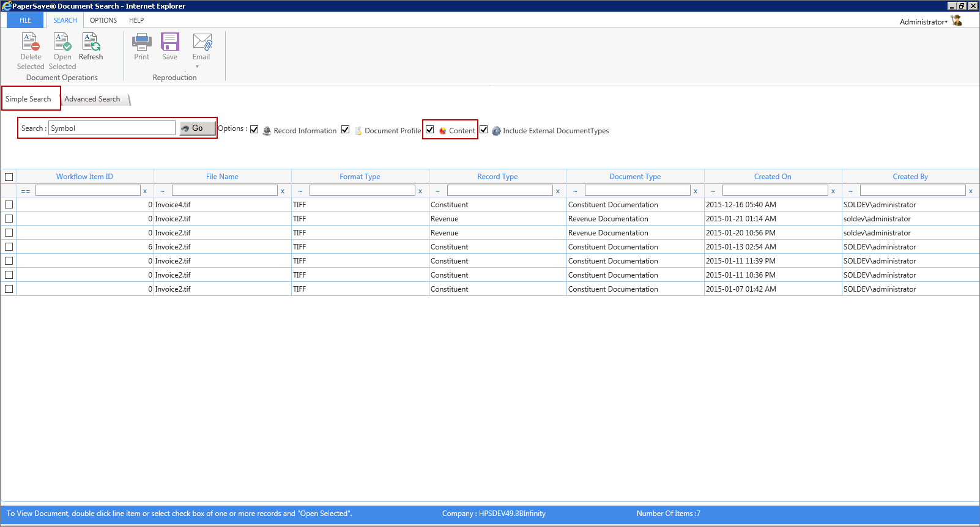Open the Created By filter operator selector
Viewport: 980px width, 527px height.
coord(850,191)
